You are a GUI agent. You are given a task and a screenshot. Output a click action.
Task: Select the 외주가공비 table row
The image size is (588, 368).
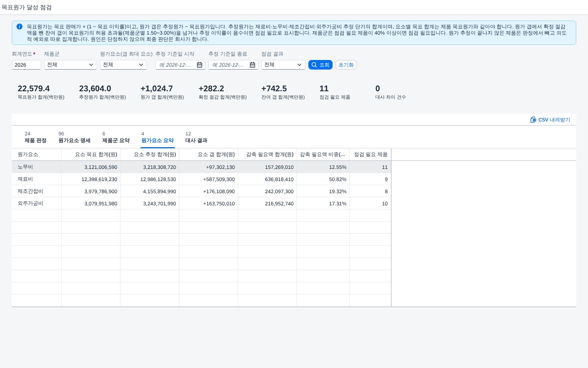(201, 204)
